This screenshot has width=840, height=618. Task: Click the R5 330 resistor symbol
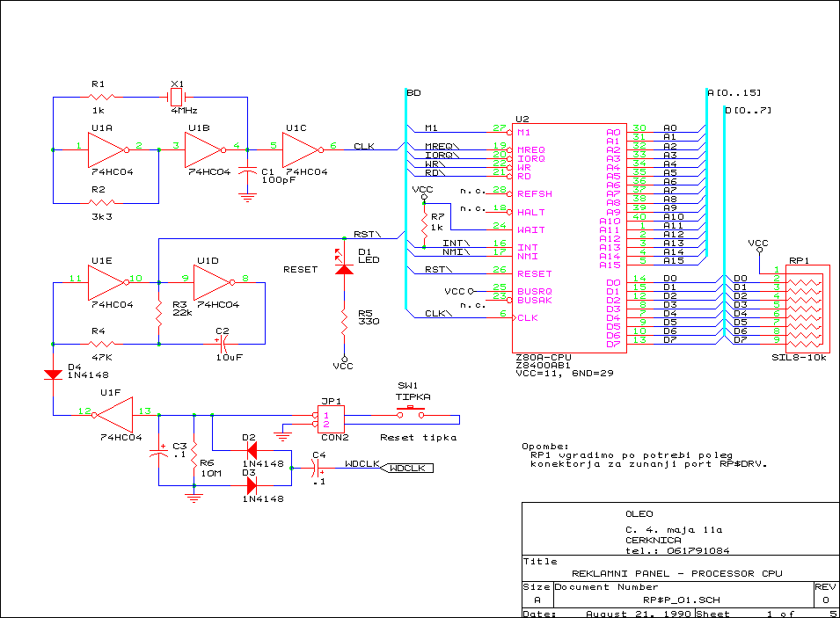point(344,322)
